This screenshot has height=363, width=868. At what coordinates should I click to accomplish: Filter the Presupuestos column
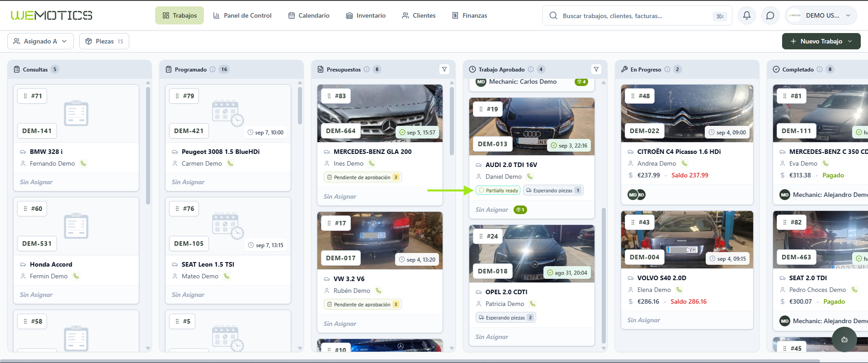444,69
